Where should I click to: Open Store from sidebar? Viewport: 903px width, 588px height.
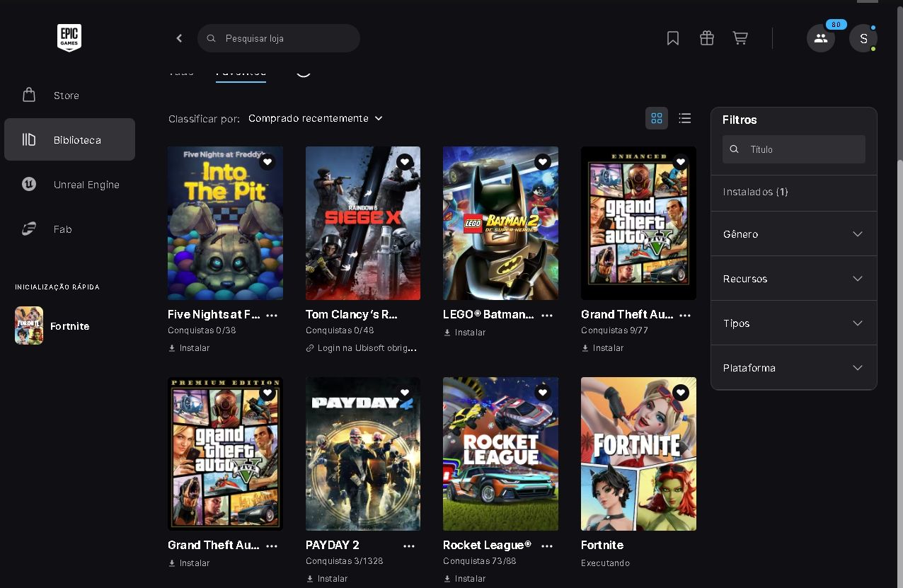click(69, 95)
